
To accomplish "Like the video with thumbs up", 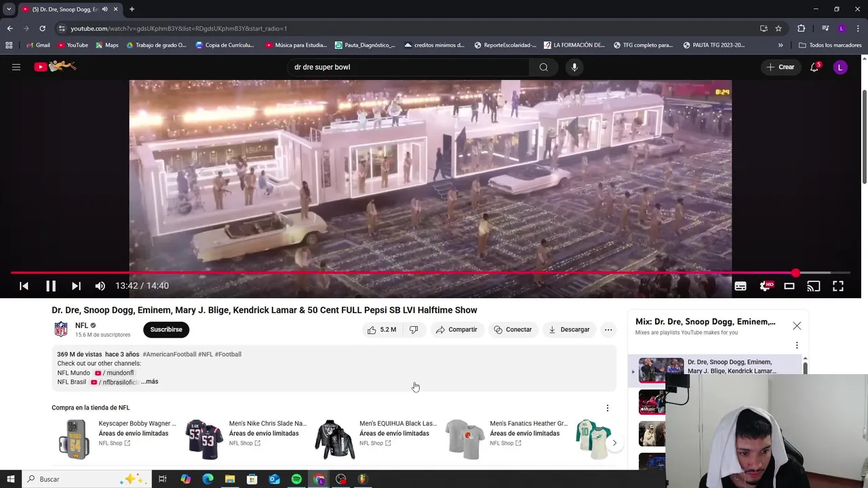I will click(x=381, y=329).
